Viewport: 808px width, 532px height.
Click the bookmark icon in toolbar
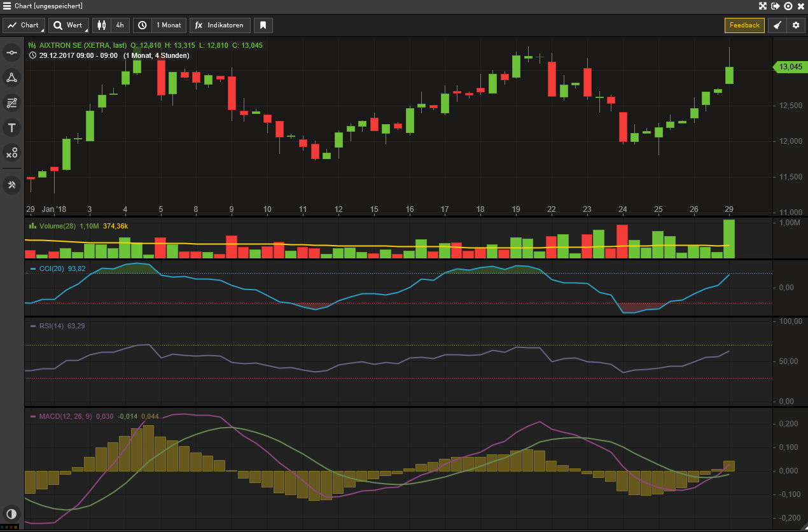(x=263, y=25)
